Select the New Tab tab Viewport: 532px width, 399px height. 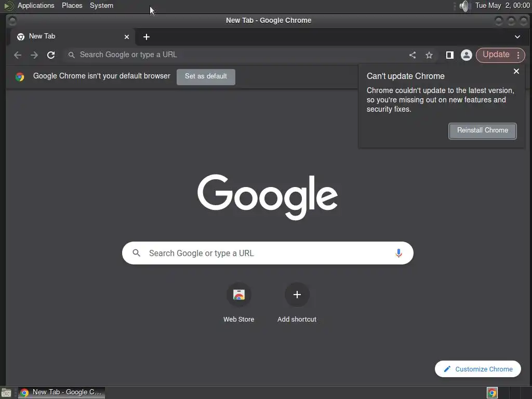[73, 37]
